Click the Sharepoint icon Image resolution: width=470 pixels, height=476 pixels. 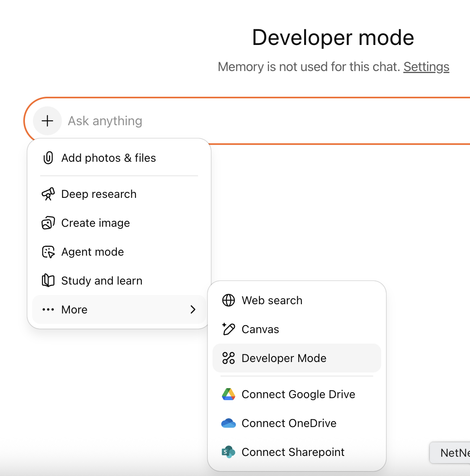pyautogui.click(x=228, y=452)
